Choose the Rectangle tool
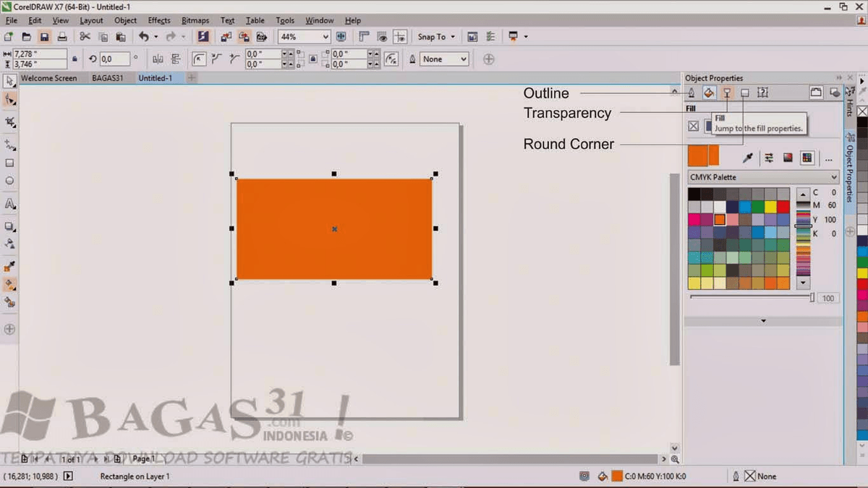868x488 pixels. pyautogui.click(x=9, y=163)
